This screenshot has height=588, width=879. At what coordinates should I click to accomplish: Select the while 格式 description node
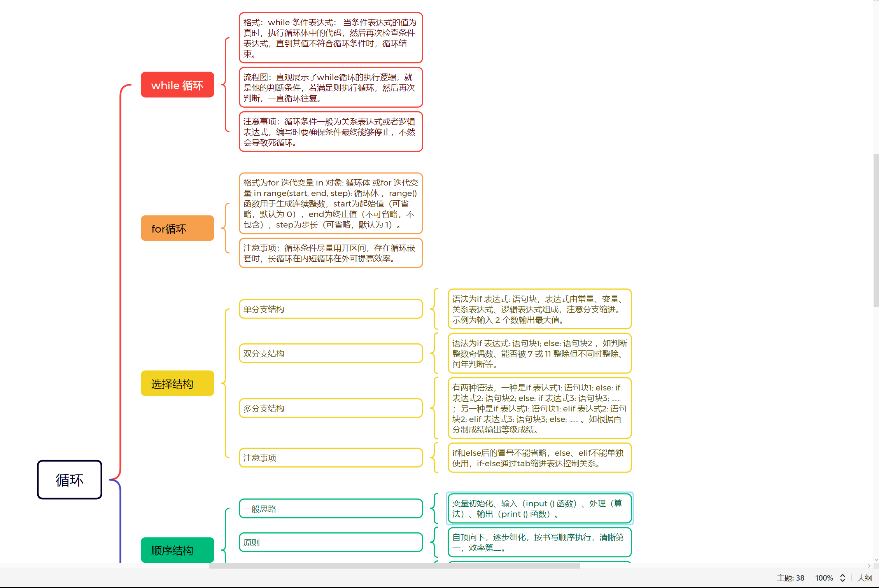331,38
